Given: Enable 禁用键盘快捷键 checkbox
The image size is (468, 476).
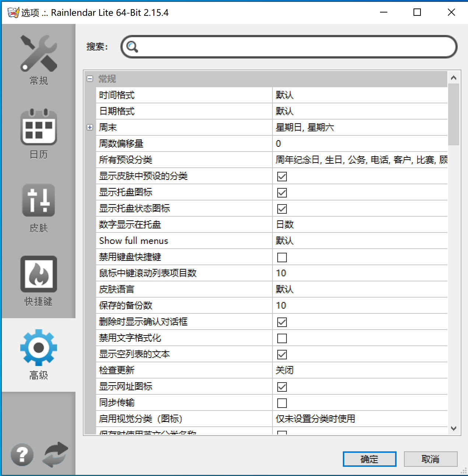Looking at the screenshot, I should pyautogui.click(x=282, y=257).
